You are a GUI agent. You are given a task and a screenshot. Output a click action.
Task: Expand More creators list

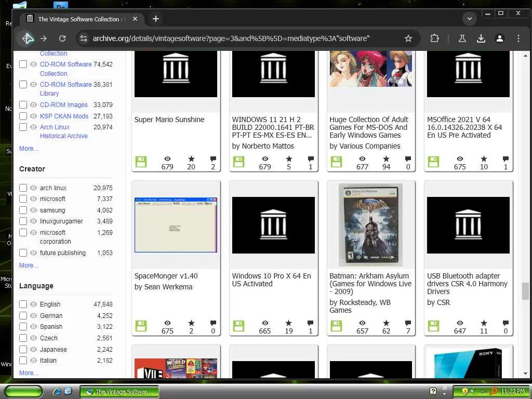click(x=29, y=265)
